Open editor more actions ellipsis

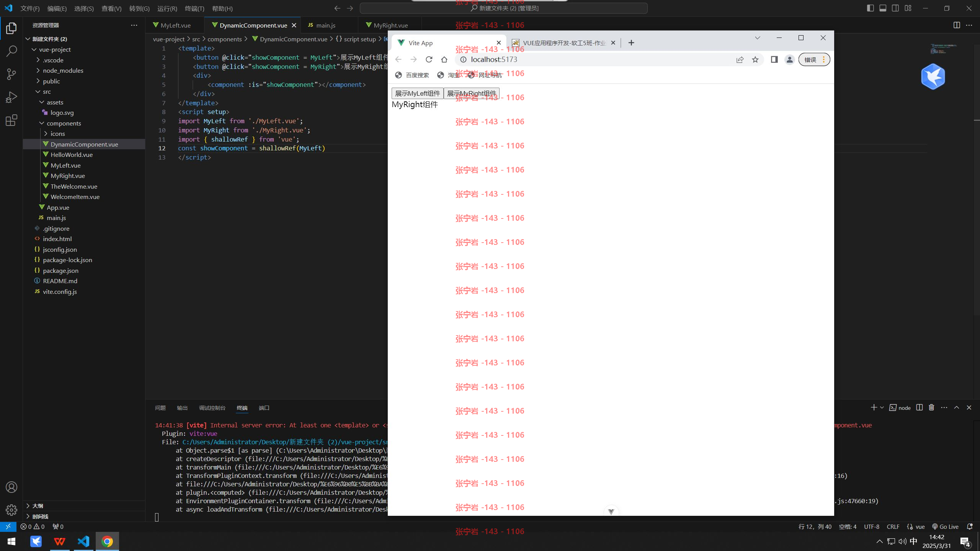click(x=969, y=25)
